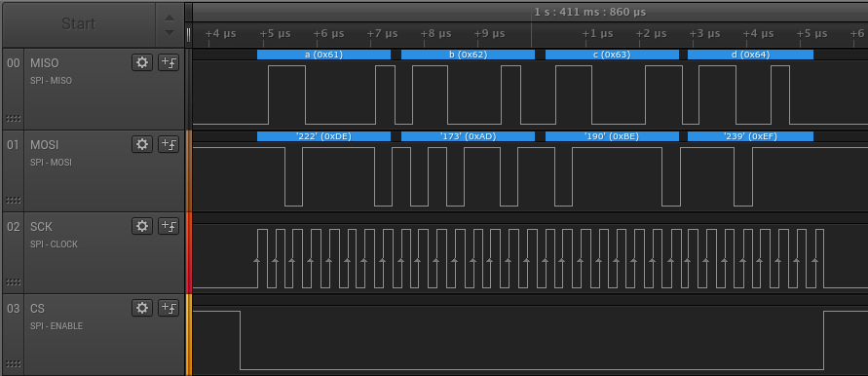Select the '190' (0xBE) MOSI frame

click(612, 136)
